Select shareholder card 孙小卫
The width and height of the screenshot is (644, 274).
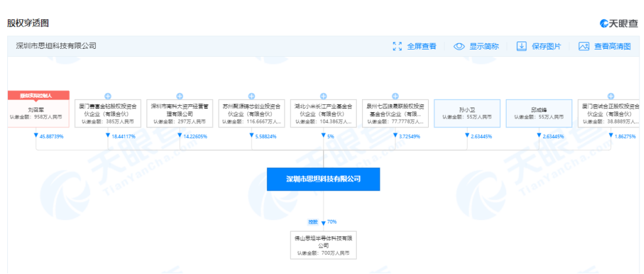click(x=467, y=113)
